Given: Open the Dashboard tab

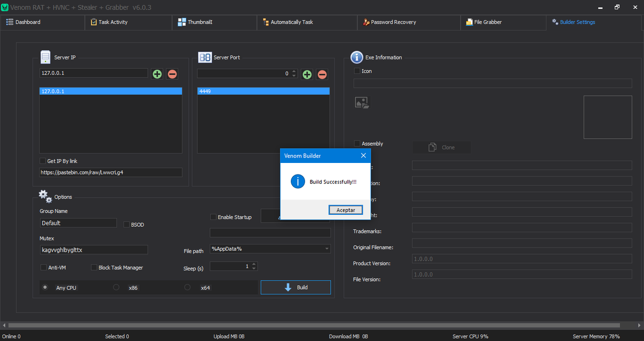Looking at the screenshot, I should [42, 22].
